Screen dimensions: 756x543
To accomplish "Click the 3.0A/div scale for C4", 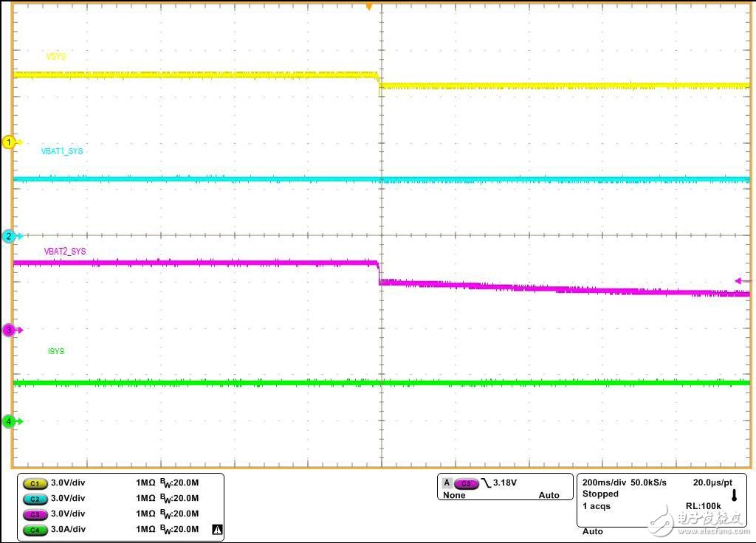I will pos(68,529).
